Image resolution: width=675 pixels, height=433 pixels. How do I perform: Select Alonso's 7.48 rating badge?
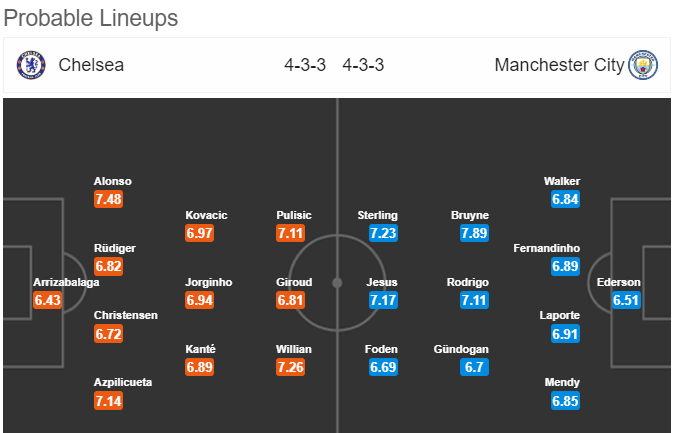tap(109, 200)
